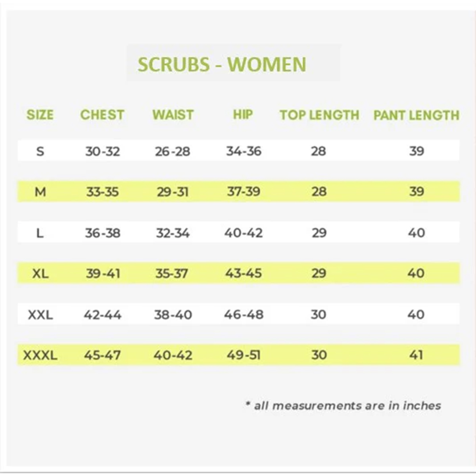Click hip value 40-42
Screen dimensions: 476x476
243,233
